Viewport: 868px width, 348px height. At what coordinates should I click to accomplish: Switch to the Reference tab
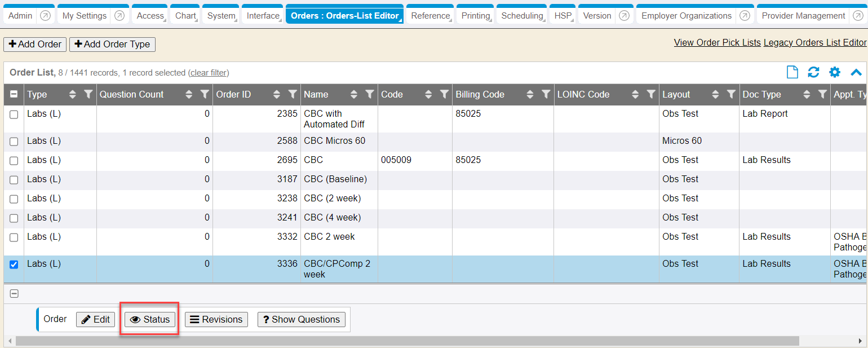[x=430, y=16]
